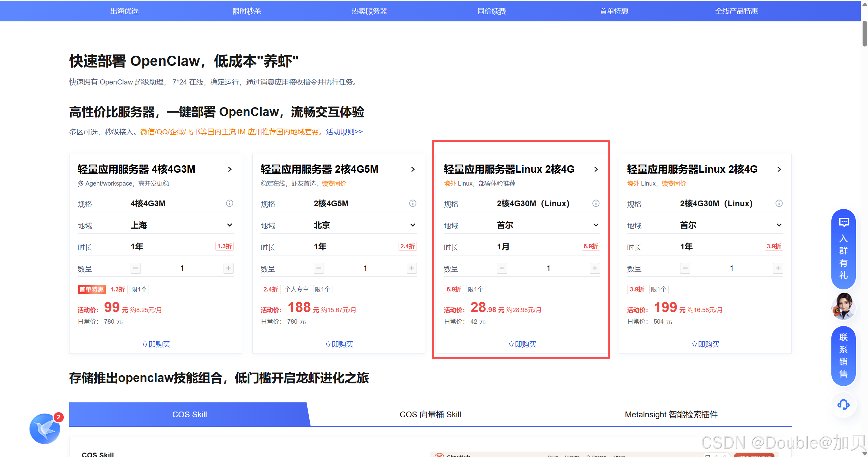Increase quantity on the 199元 card
The image size is (868, 457).
click(778, 268)
